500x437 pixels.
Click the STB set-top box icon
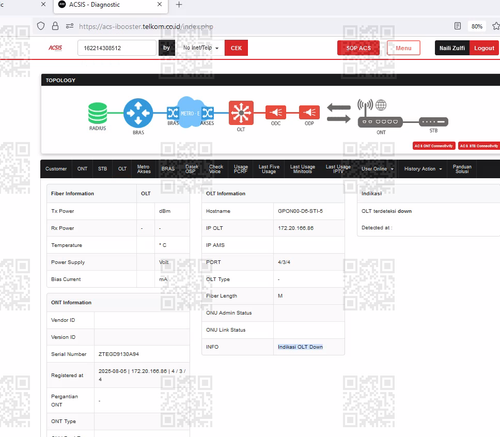pyautogui.click(x=434, y=122)
